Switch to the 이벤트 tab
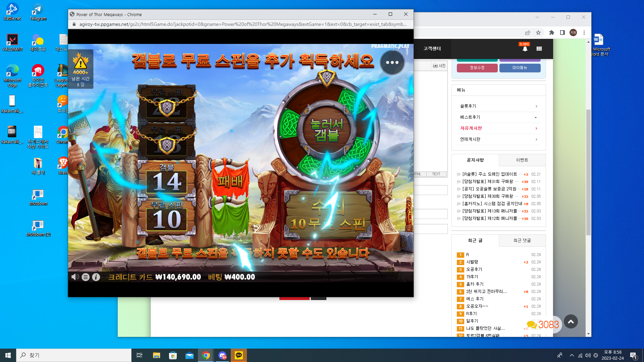 (522, 160)
